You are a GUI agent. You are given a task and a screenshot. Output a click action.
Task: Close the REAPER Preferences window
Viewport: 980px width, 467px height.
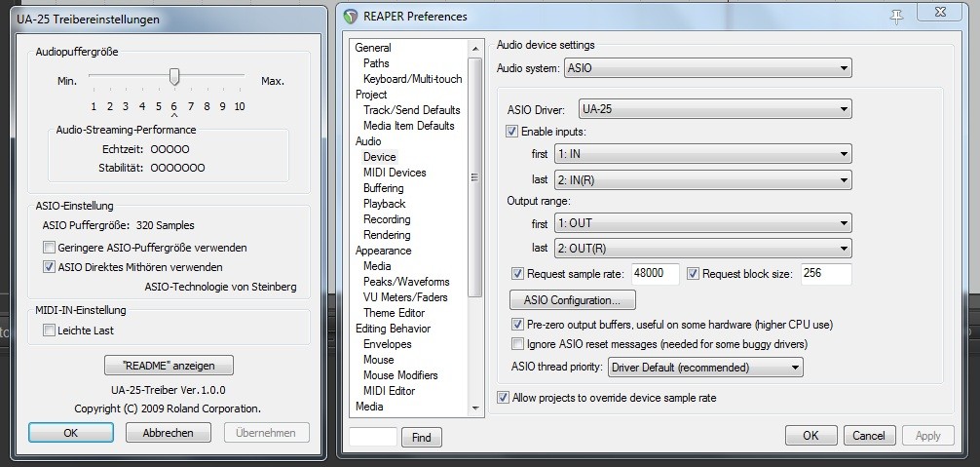click(x=939, y=12)
